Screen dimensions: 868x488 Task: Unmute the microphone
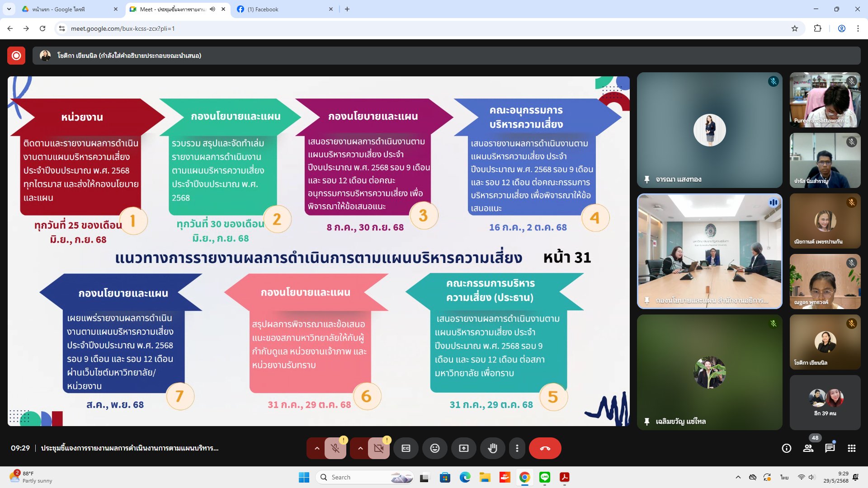(x=335, y=448)
